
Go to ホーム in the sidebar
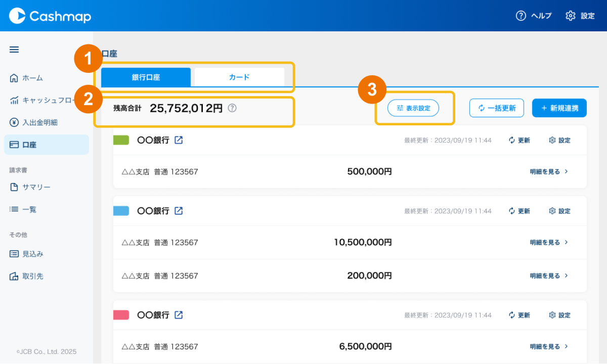[32, 78]
